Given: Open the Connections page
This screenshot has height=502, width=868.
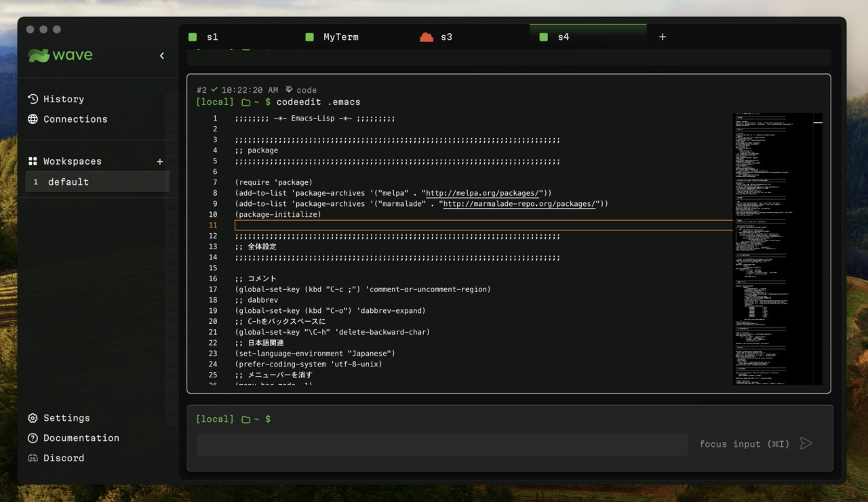Looking at the screenshot, I should [x=75, y=119].
